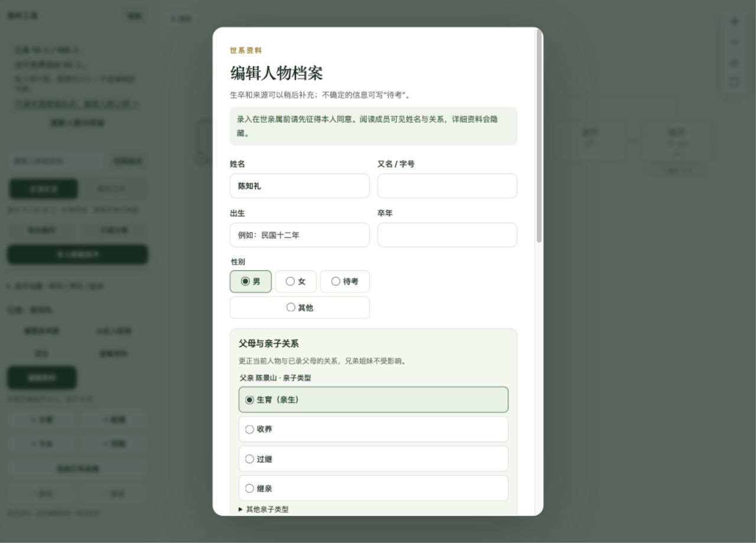Choose the 继亲 relationship option

coord(373,488)
